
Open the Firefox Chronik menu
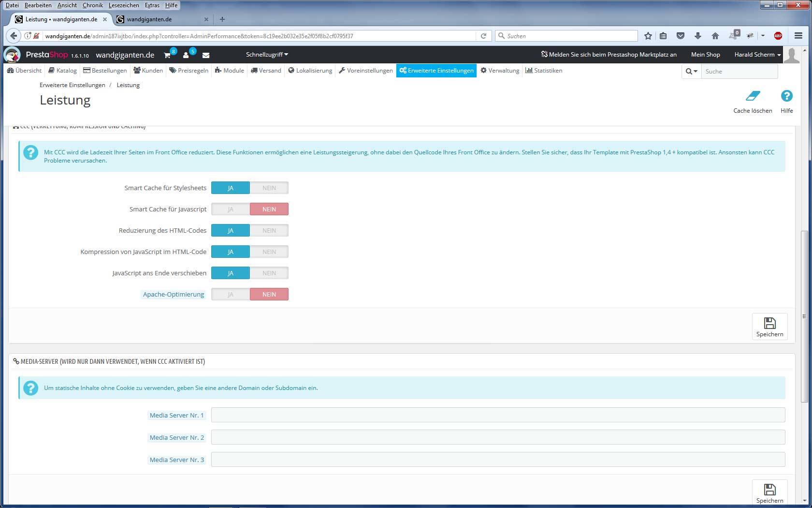tap(93, 5)
